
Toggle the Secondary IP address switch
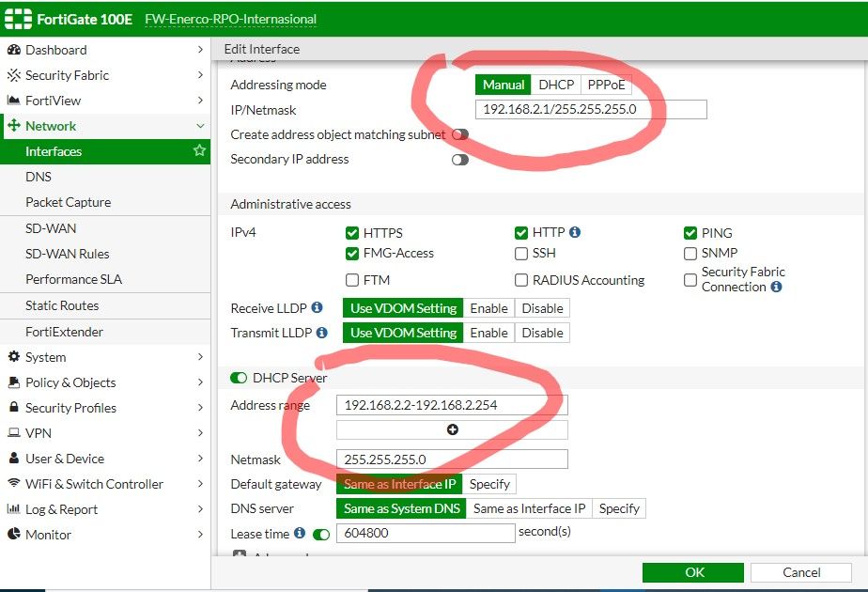point(460,160)
